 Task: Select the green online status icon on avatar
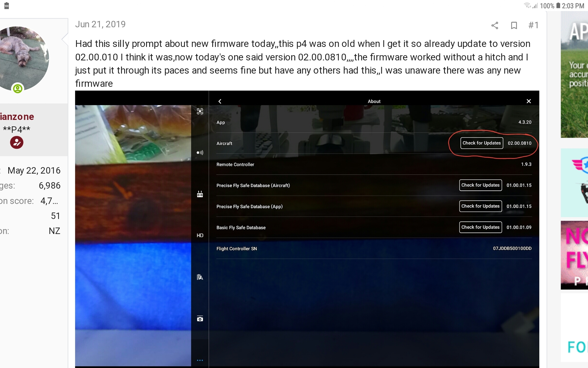[x=18, y=89]
